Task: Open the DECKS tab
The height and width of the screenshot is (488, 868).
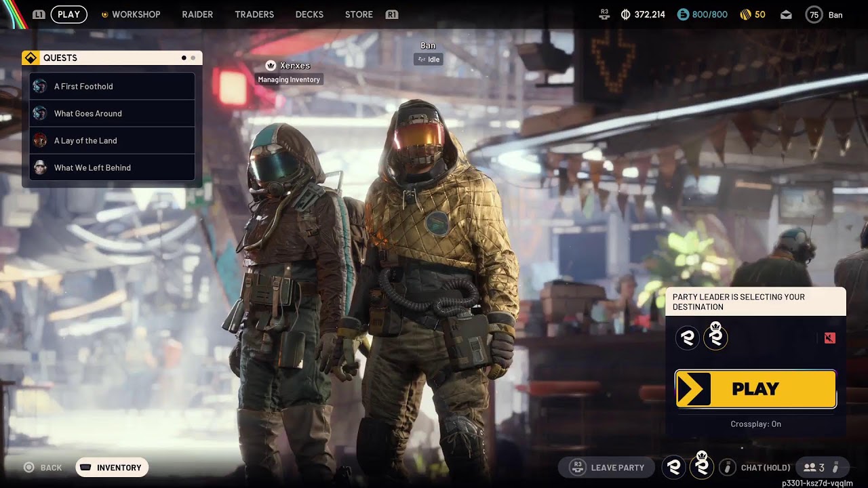Action: click(309, 14)
